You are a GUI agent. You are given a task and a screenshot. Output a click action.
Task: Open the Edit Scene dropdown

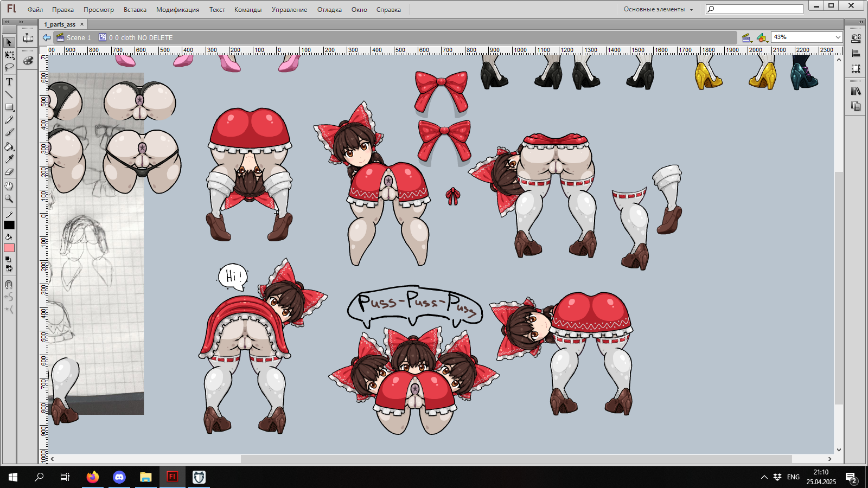click(747, 37)
